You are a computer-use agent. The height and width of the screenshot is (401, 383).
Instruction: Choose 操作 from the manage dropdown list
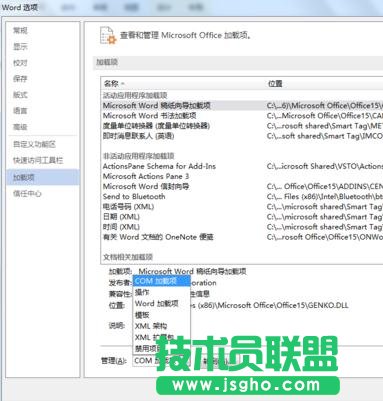point(162,292)
